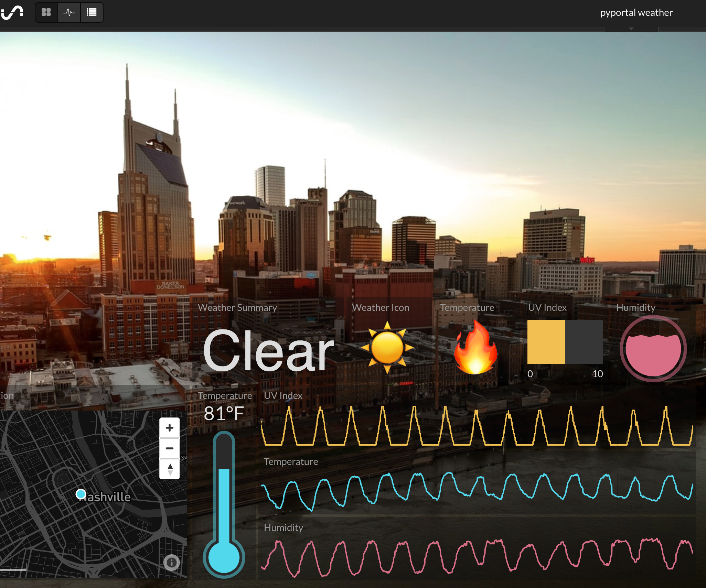Image resolution: width=706 pixels, height=588 pixels.
Task: Click the 81°F temperature reading
Action: [224, 412]
